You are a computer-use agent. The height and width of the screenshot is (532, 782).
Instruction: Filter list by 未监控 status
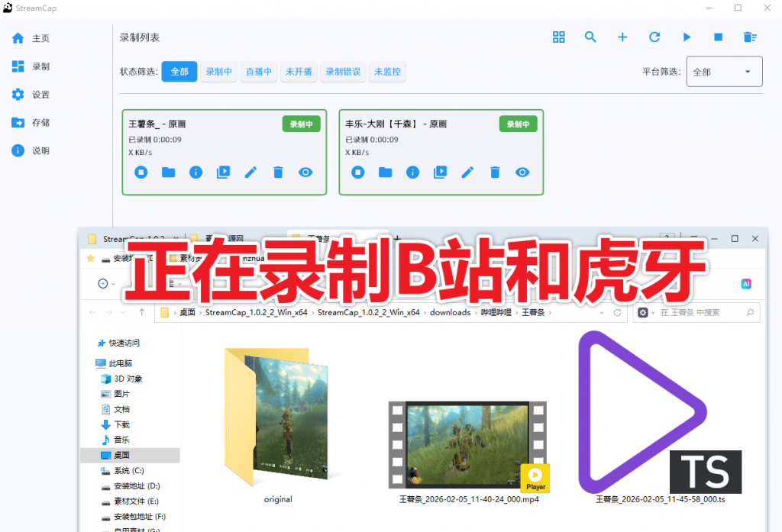pyautogui.click(x=387, y=72)
